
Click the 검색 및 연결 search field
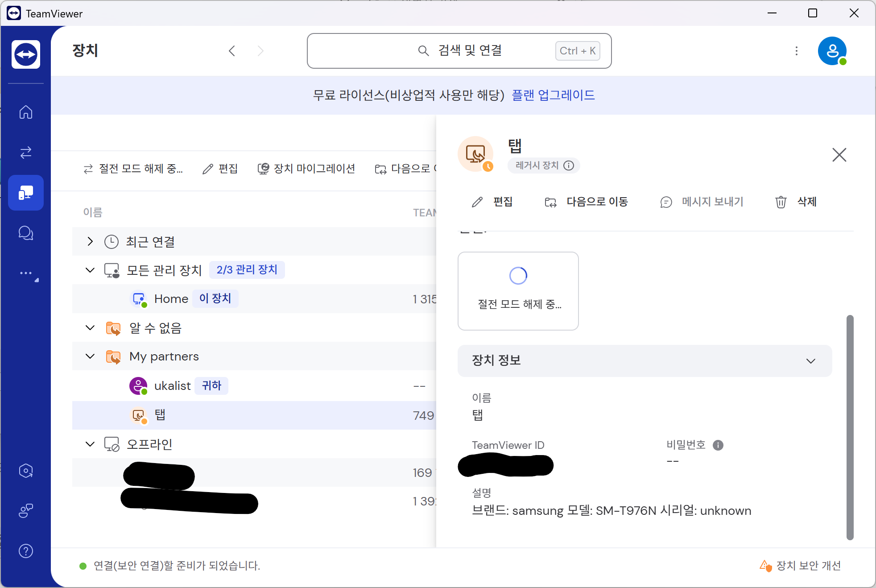[459, 51]
